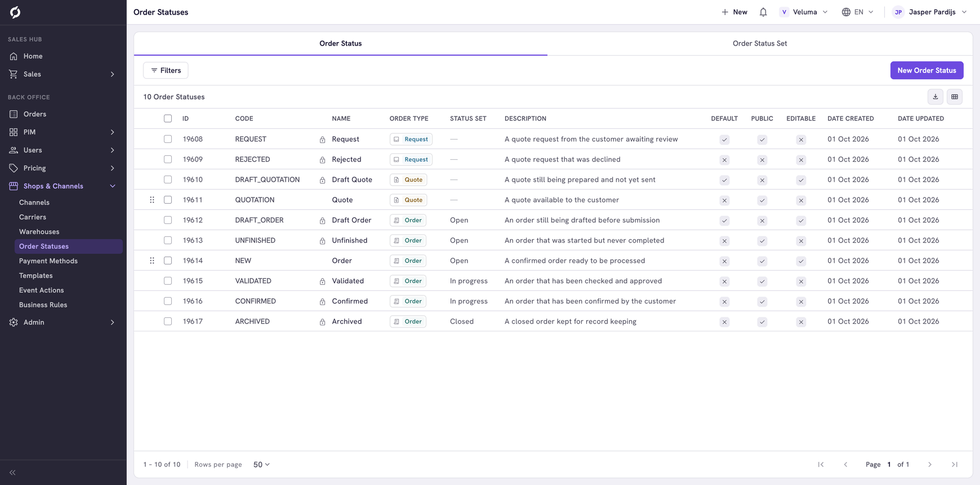
Task: Expand the Sales menu in sidebar
Action: pyautogui.click(x=63, y=74)
